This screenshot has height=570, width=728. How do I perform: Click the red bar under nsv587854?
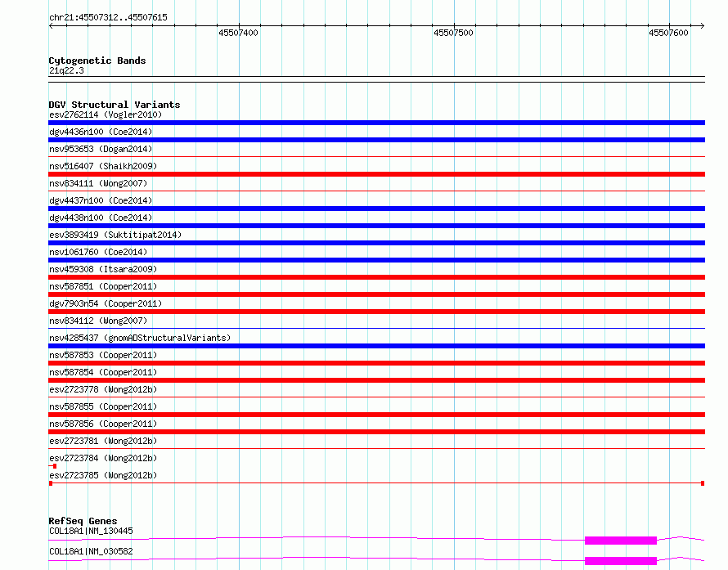(x=376, y=380)
